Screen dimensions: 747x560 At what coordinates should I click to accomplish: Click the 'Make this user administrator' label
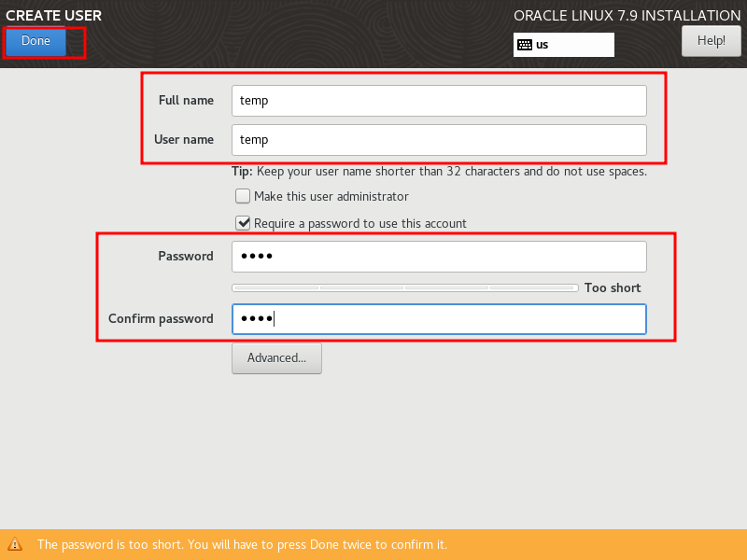point(331,196)
